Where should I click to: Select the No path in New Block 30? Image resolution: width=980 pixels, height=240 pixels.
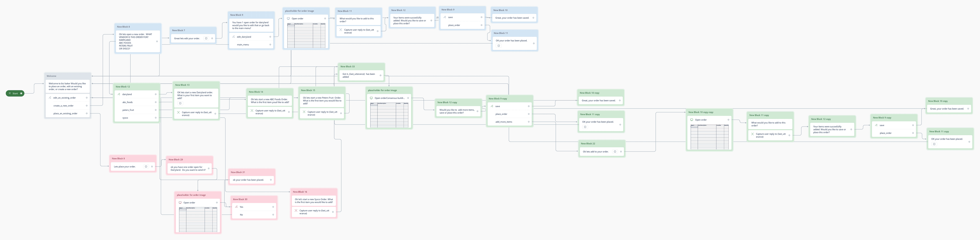[x=254, y=214]
